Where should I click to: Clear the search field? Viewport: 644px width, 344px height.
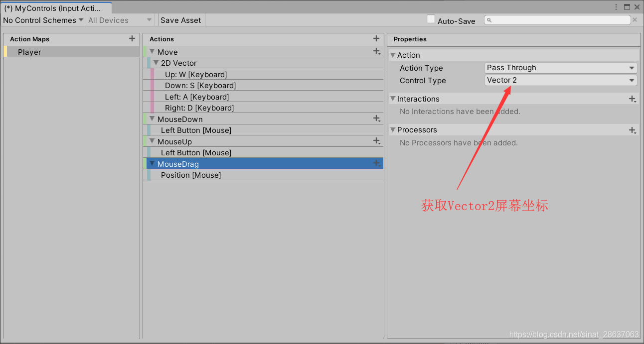click(x=635, y=20)
